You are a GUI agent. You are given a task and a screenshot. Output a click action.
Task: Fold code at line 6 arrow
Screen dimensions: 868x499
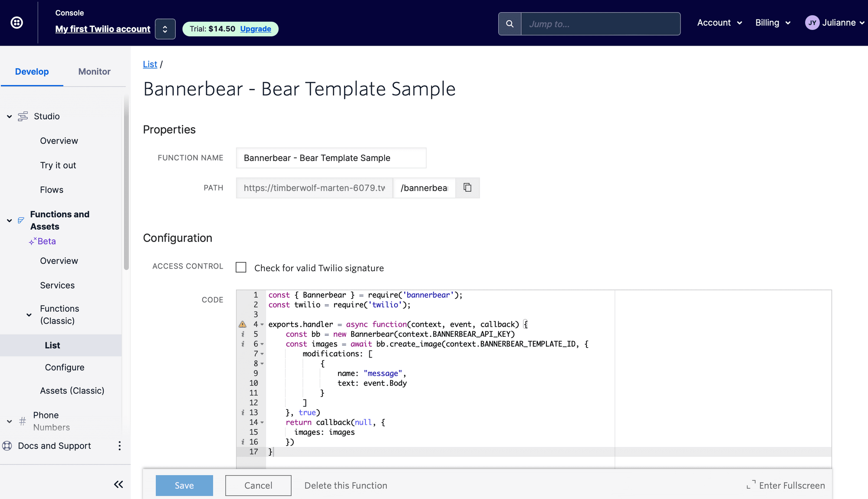pos(262,344)
